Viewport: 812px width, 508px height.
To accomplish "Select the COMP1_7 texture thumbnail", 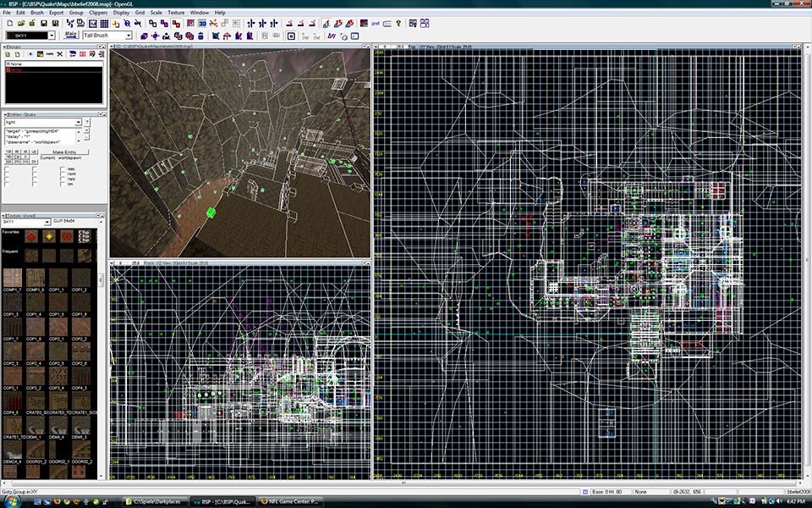I will tap(13, 279).
